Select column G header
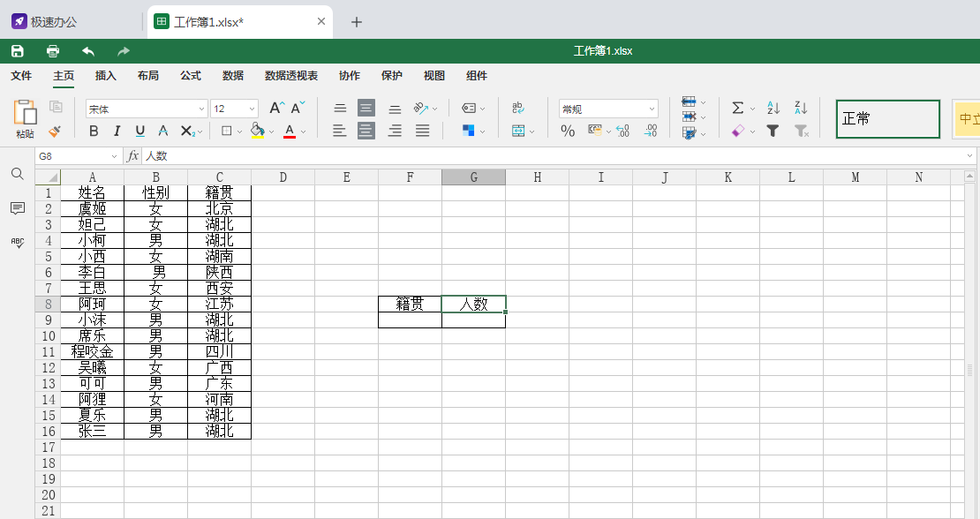Image resolution: width=980 pixels, height=519 pixels. click(x=474, y=177)
